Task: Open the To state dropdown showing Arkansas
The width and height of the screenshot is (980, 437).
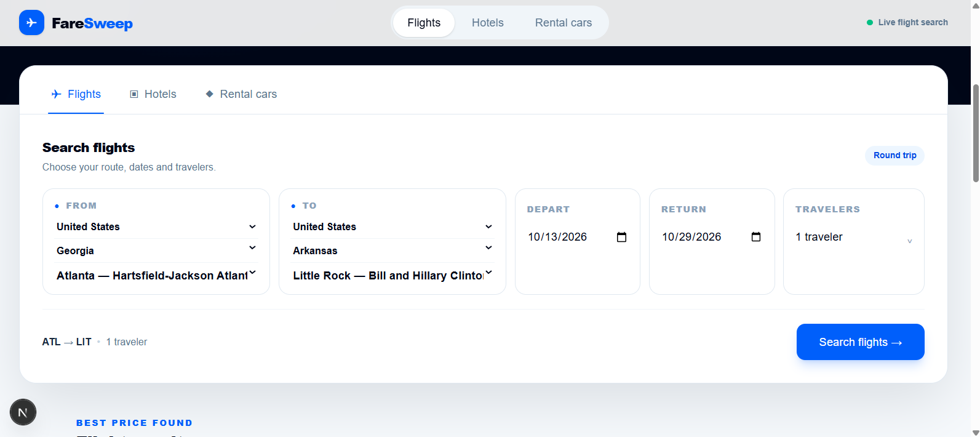Action: [x=392, y=251]
